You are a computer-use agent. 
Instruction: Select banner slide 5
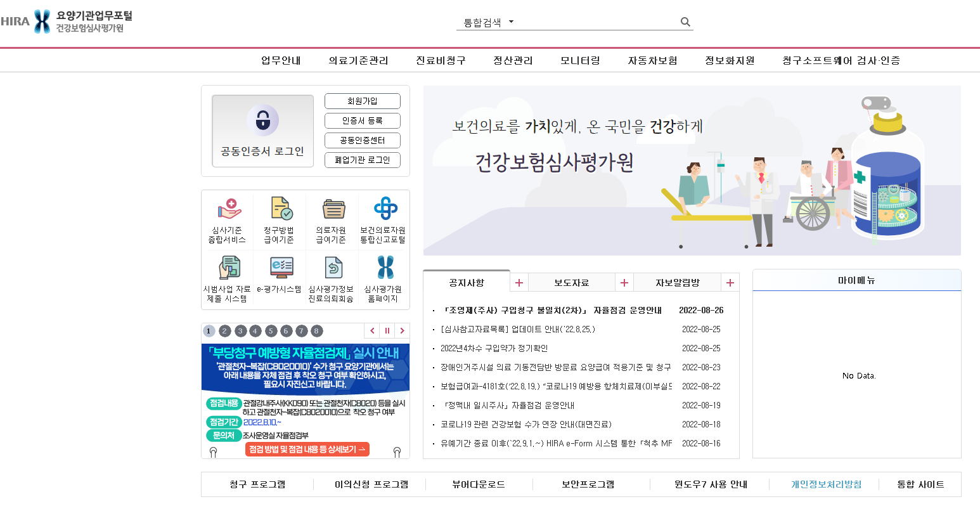pos(271,331)
